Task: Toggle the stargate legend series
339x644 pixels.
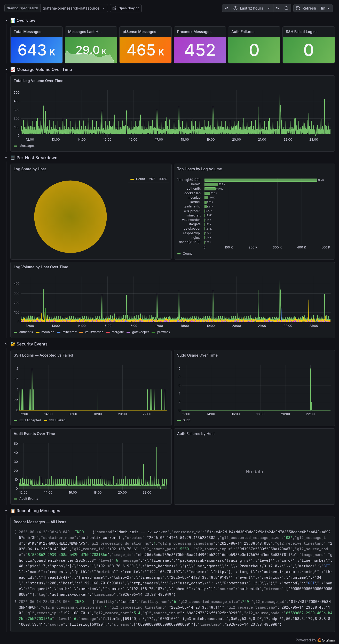Action: pyautogui.click(x=118, y=332)
